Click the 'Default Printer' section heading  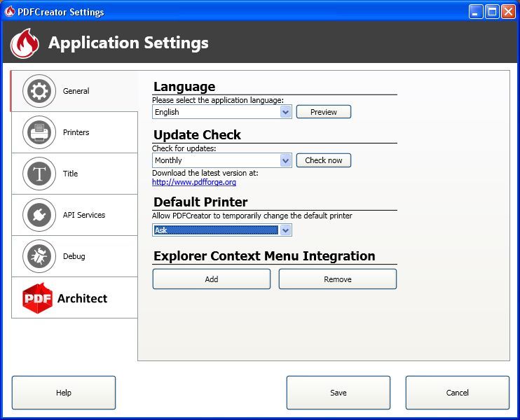(200, 202)
